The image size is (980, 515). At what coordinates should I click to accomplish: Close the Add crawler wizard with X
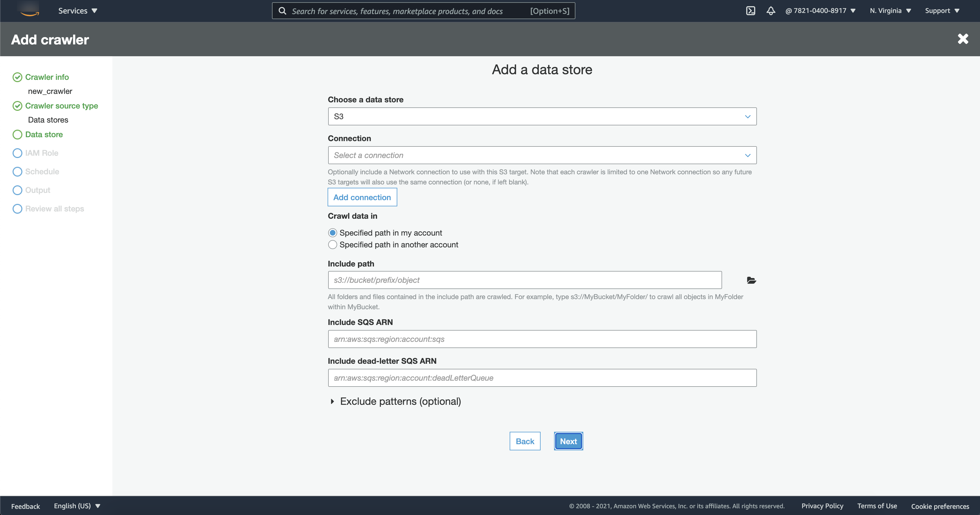[x=963, y=39]
